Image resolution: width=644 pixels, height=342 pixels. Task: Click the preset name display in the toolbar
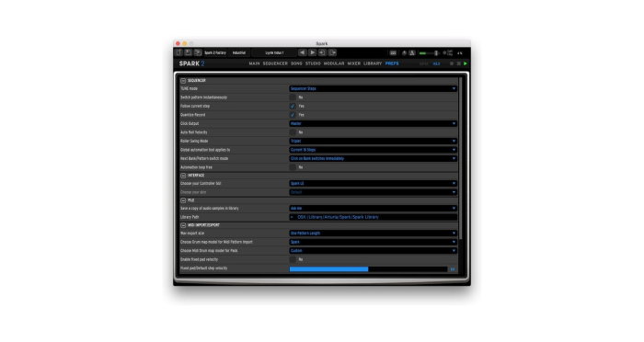point(274,53)
